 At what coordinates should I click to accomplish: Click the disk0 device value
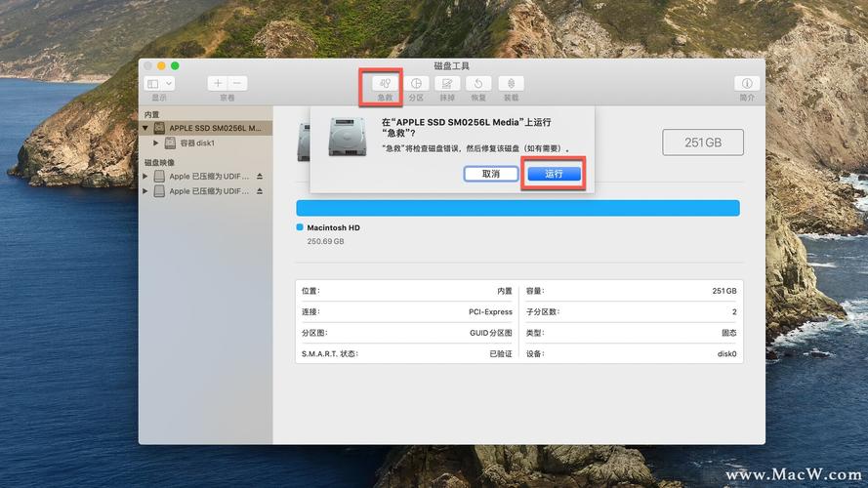pos(726,354)
